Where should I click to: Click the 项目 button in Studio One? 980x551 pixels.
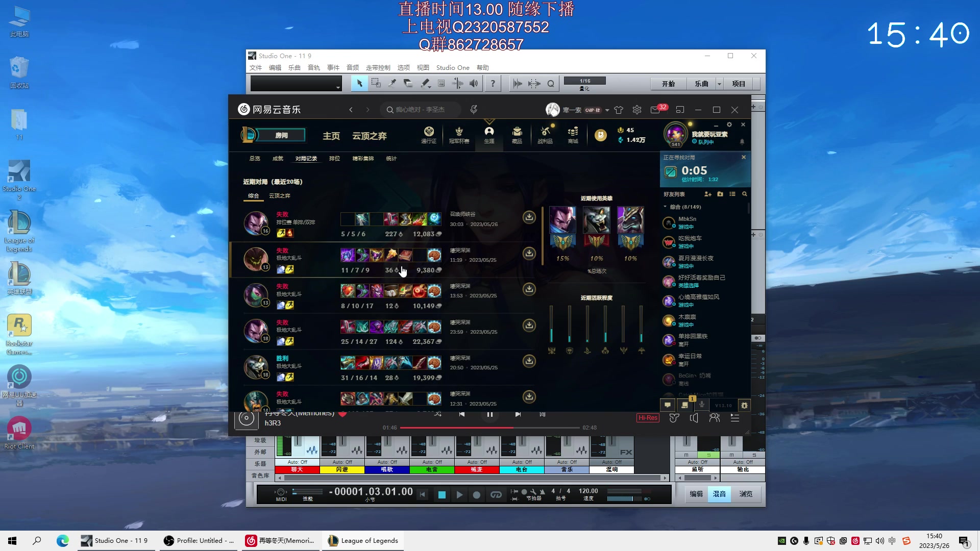739,84
